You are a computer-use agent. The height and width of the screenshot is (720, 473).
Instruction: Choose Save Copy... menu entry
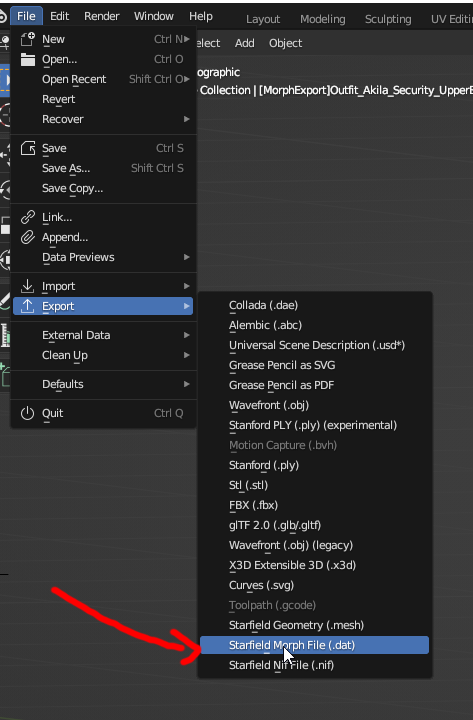[x=103, y=188]
